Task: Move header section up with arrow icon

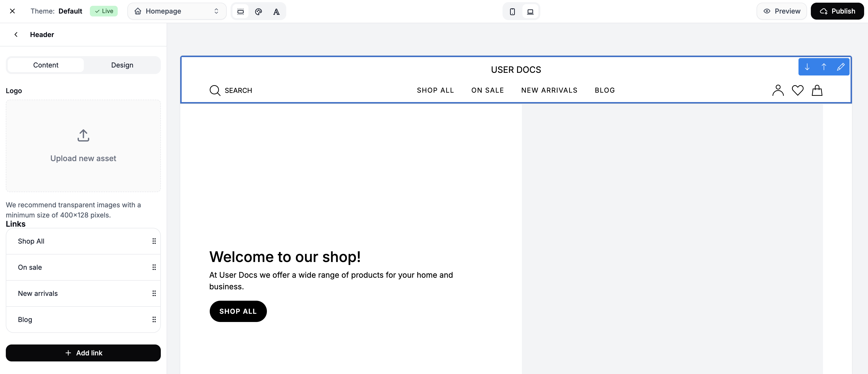Action: point(824,67)
